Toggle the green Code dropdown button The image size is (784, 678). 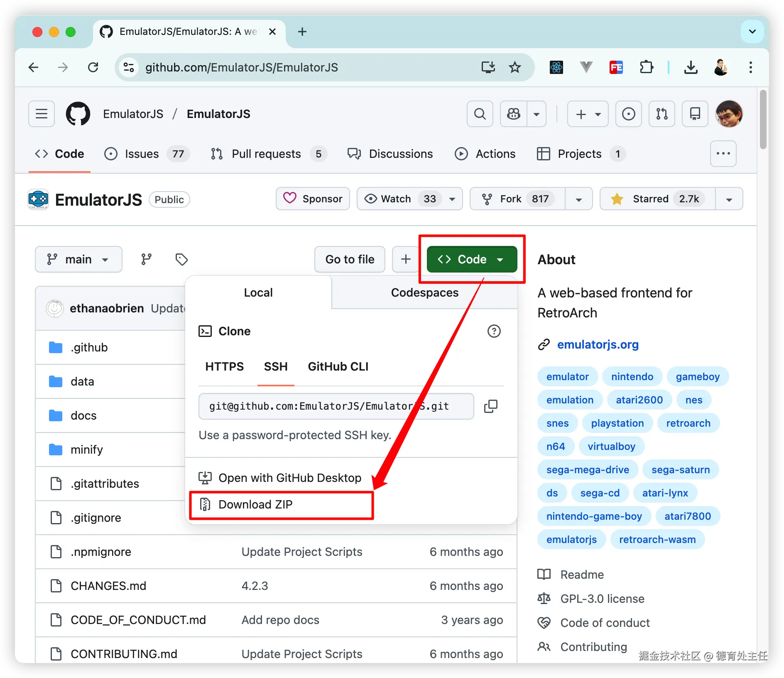coord(472,259)
